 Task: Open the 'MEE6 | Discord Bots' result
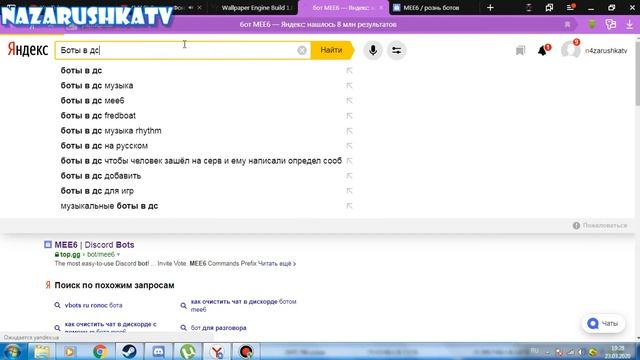click(x=94, y=245)
